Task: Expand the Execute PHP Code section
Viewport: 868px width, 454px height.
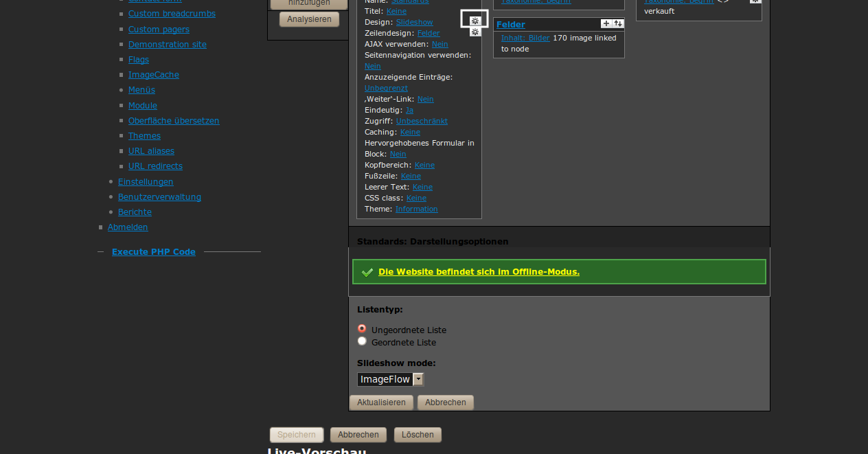Action: point(153,252)
